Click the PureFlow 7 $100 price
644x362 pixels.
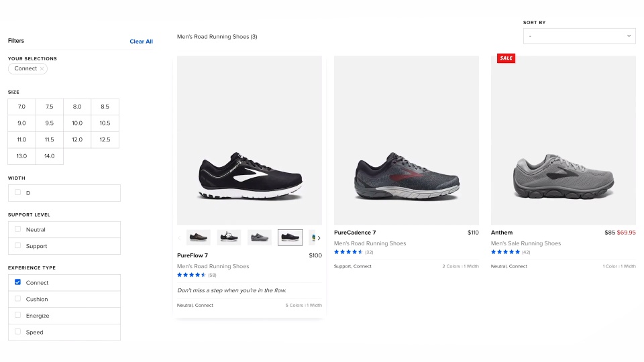click(315, 255)
